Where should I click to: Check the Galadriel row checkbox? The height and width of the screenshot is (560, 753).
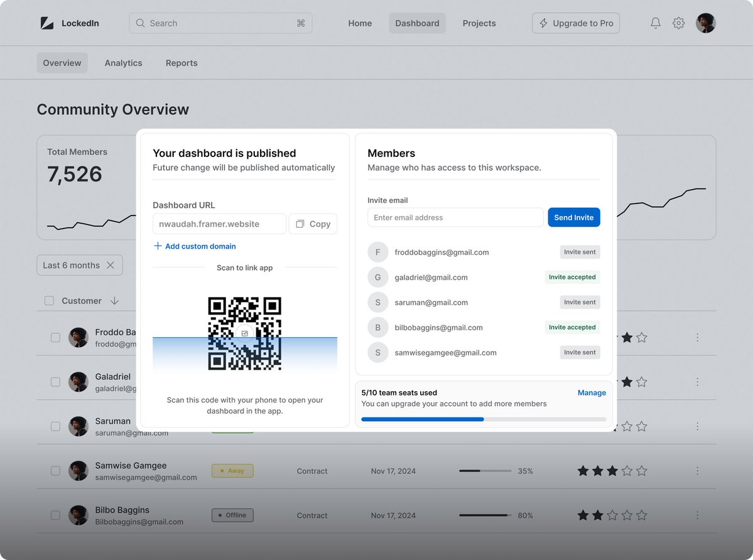[x=56, y=382]
